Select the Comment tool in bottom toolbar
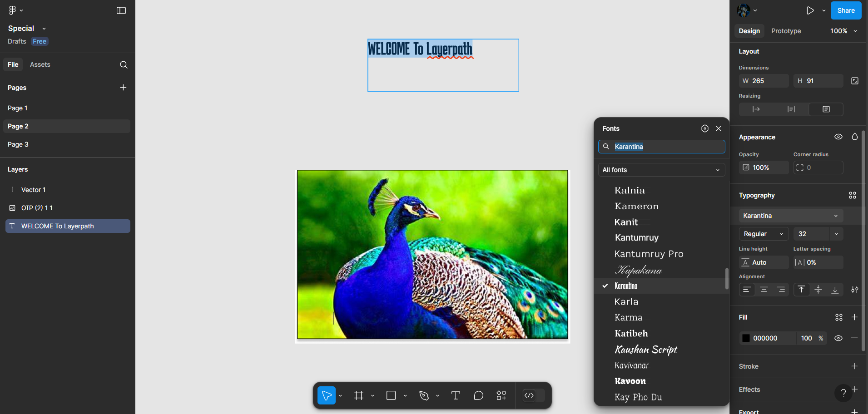Screen dimensions: 868x414 (478, 395)
